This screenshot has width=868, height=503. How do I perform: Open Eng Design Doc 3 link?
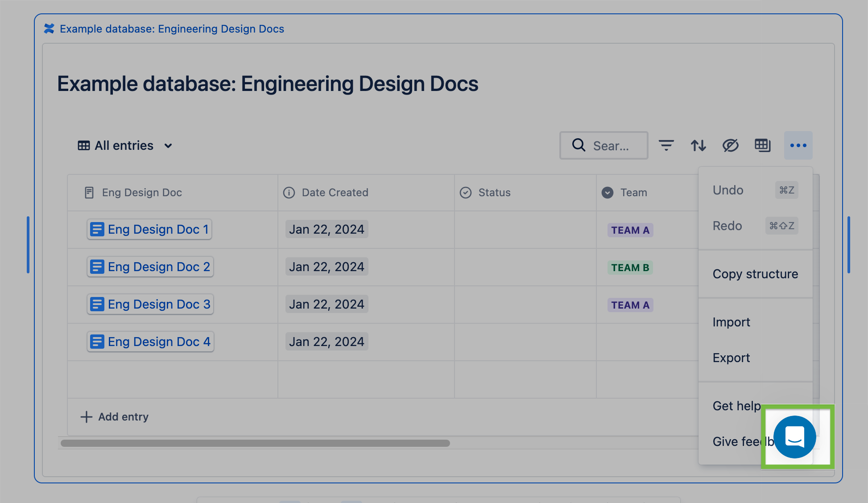[x=150, y=304]
